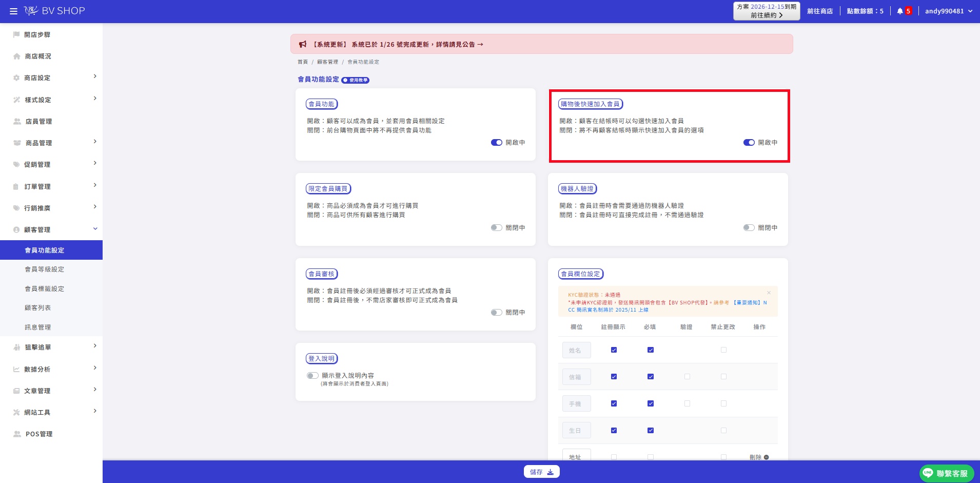
Task: Expand 狙擊追單 submenu arrow
Action: point(95,346)
